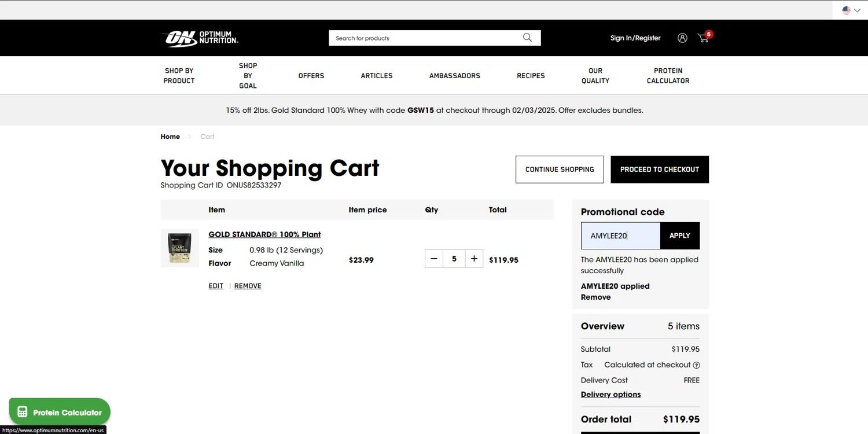Screen dimensions: 868x434
Task: Click the Protein Calculator floating widget
Action: tap(60, 412)
